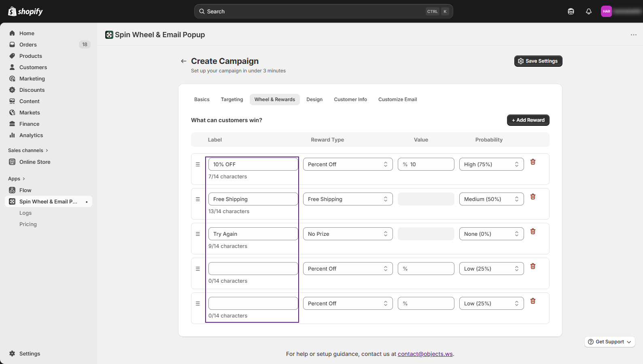Open Finance in the sidebar
This screenshot has height=364, width=643.
pos(49,124)
